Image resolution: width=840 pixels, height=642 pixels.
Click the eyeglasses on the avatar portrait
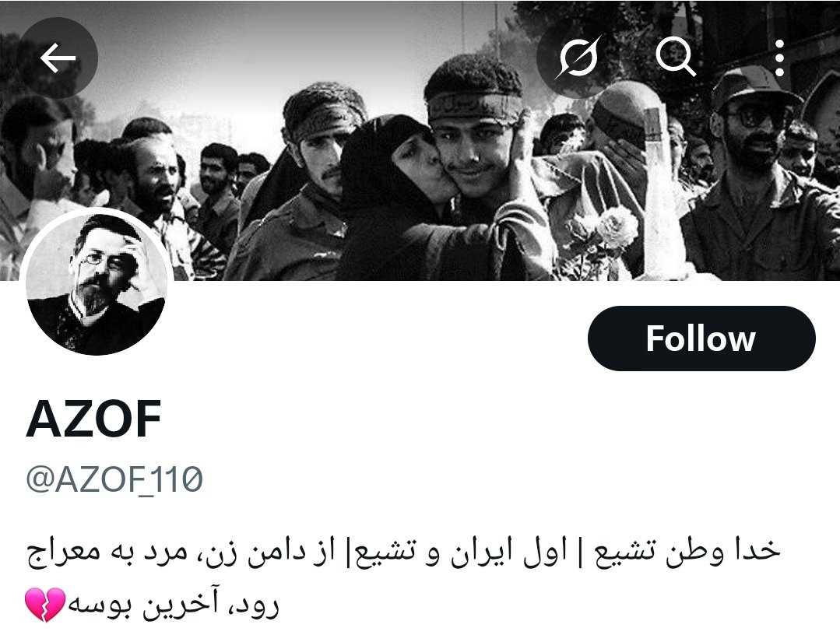coord(95,260)
